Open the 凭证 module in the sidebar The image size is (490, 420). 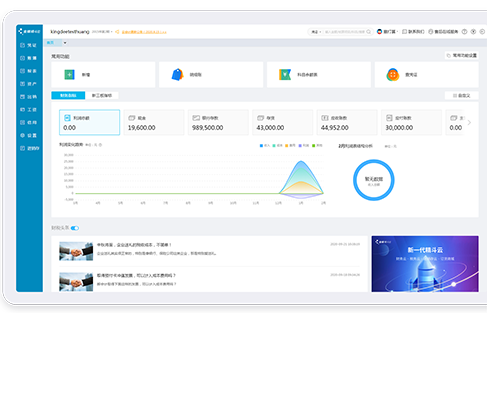pyautogui.click(x=29, y=45)
